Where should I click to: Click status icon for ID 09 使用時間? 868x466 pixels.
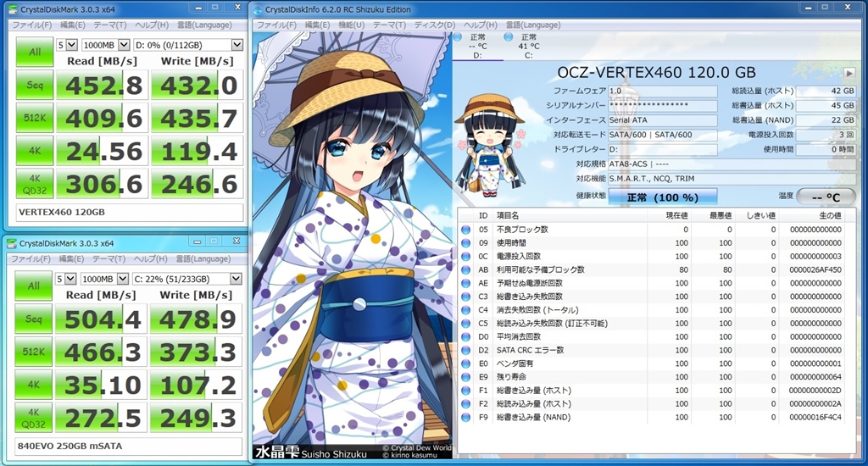point(465,243)
